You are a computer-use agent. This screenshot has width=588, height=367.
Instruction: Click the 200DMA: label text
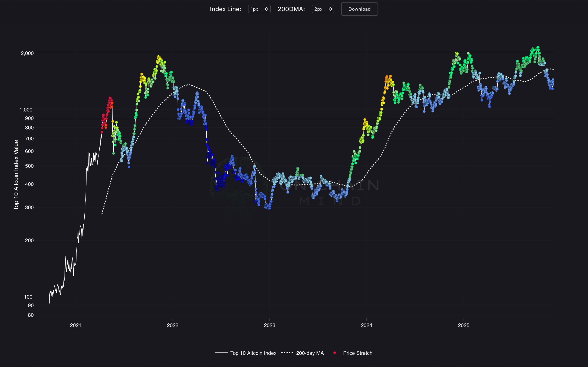(x=291, y=9)
